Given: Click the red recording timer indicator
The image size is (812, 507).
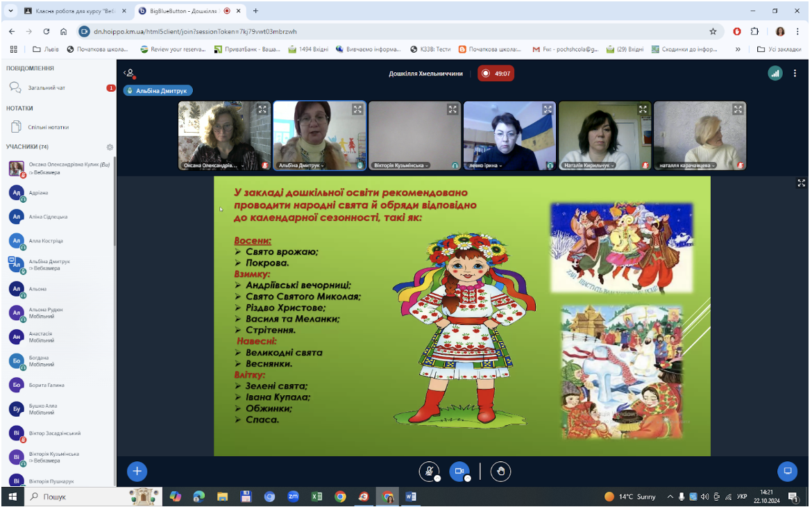Looking at the screenshot, I should pos(496,74).
